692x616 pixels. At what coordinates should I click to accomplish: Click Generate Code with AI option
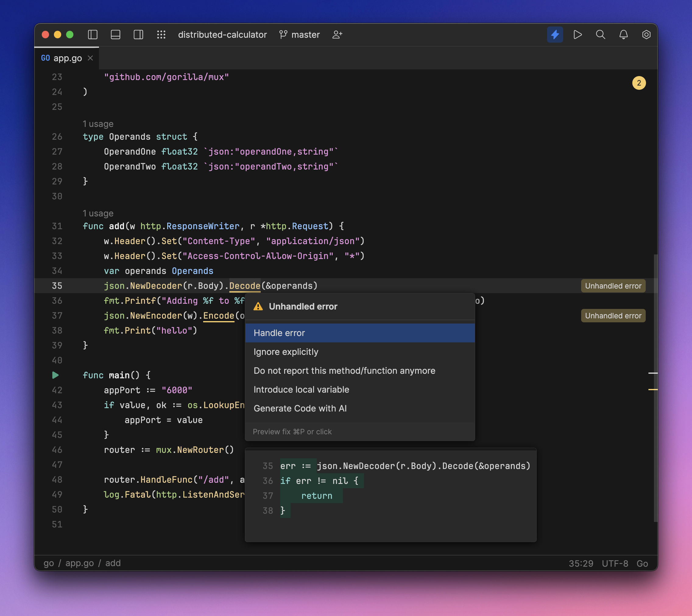pyautogui.click(x=299, y=408)
